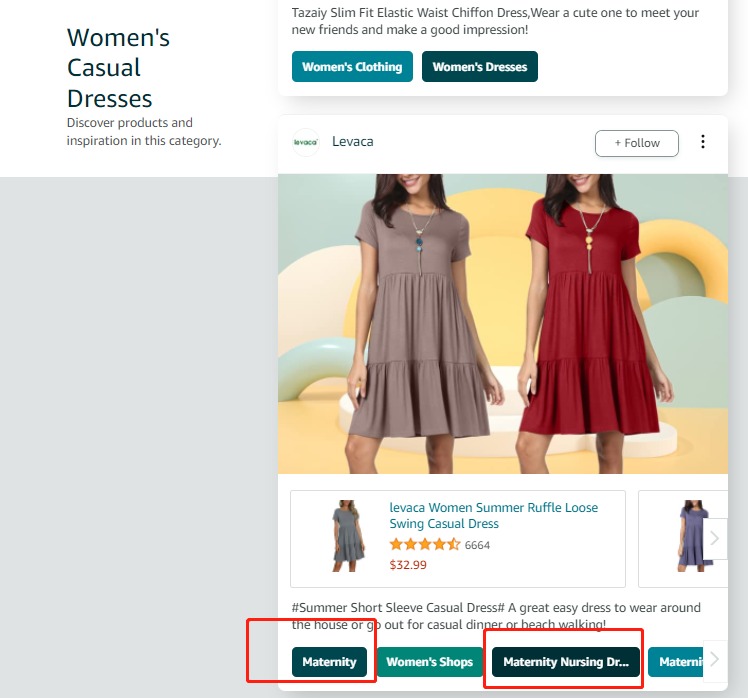Click the #Summer Short Sleeve Casual Dress# caption
Image resolution: width=748 pixels, height=698 pixels.
(x=496, y=616)
